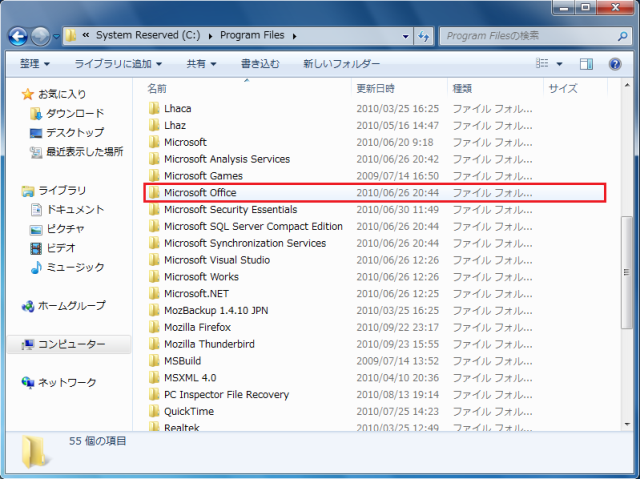Click date 2010/07/25 14:23 of QuickTime
This screenshot has height=479, width=640.
tap(398, 411)
